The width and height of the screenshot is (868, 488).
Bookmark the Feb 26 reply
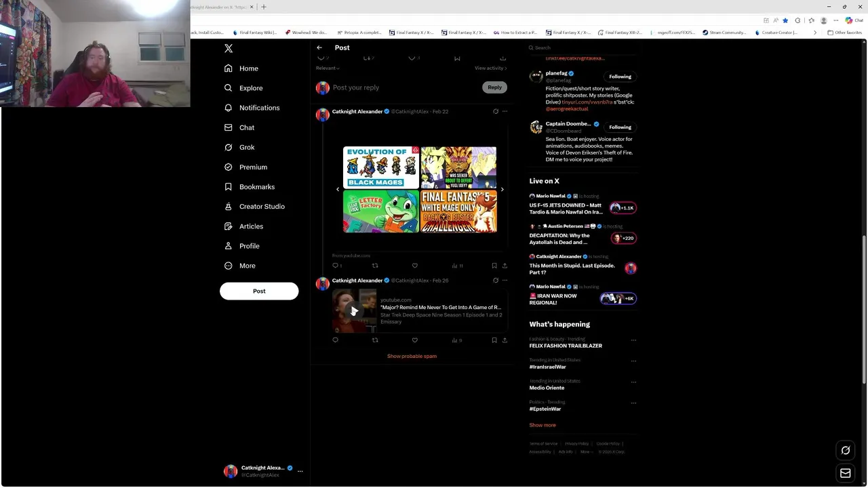pos(494,340)
